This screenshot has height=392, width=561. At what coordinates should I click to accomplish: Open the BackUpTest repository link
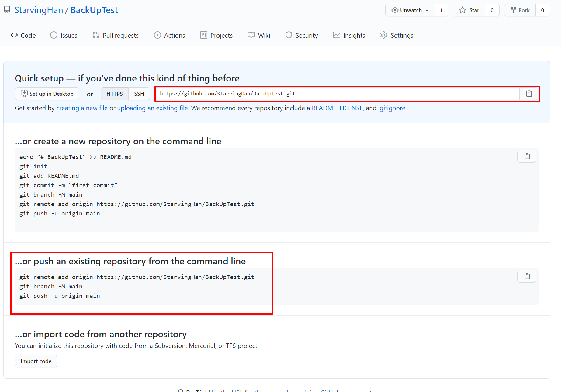pos(94,10)
